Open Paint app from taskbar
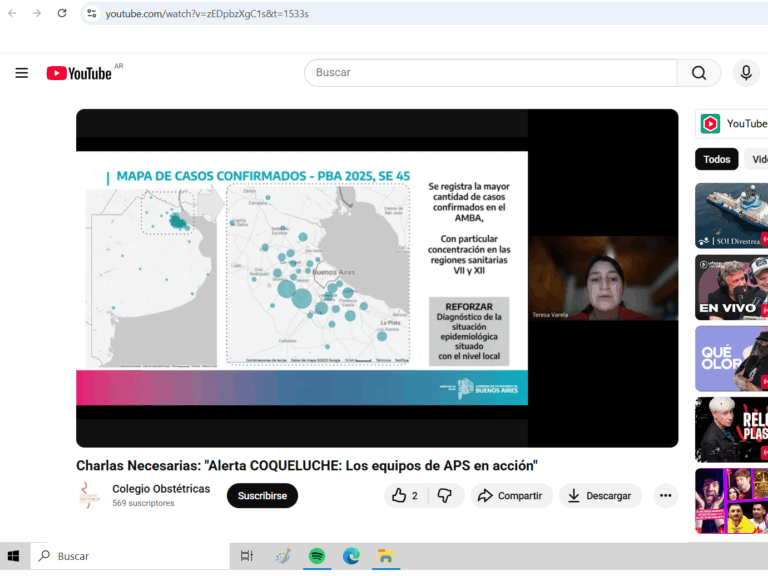 [283, 556]
